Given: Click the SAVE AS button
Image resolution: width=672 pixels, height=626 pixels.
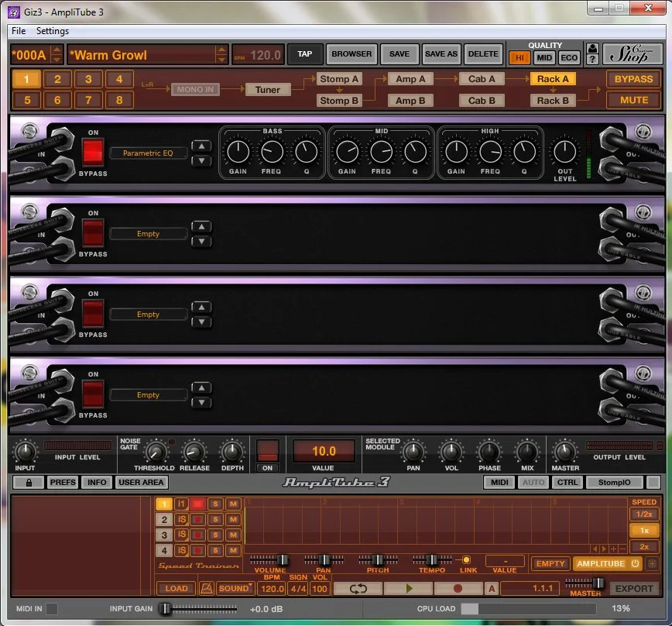Looking at the screenshot, I should 441,54.
